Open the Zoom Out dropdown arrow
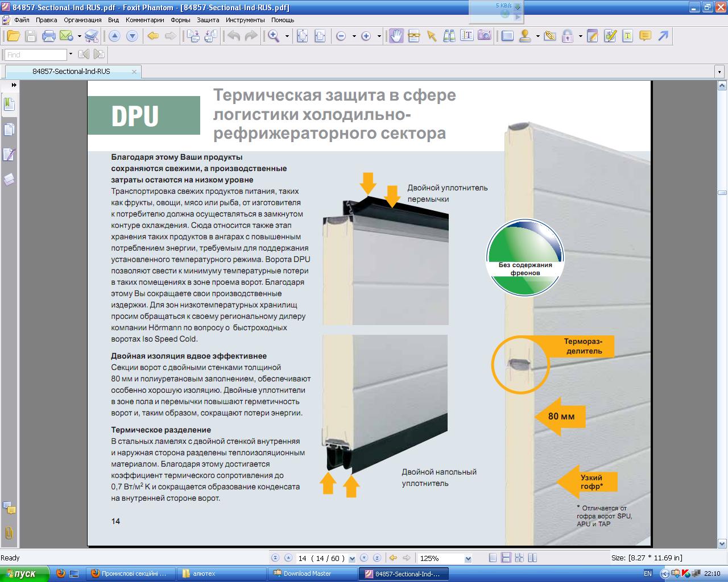 pyautogui.click(x=354, y=36)
